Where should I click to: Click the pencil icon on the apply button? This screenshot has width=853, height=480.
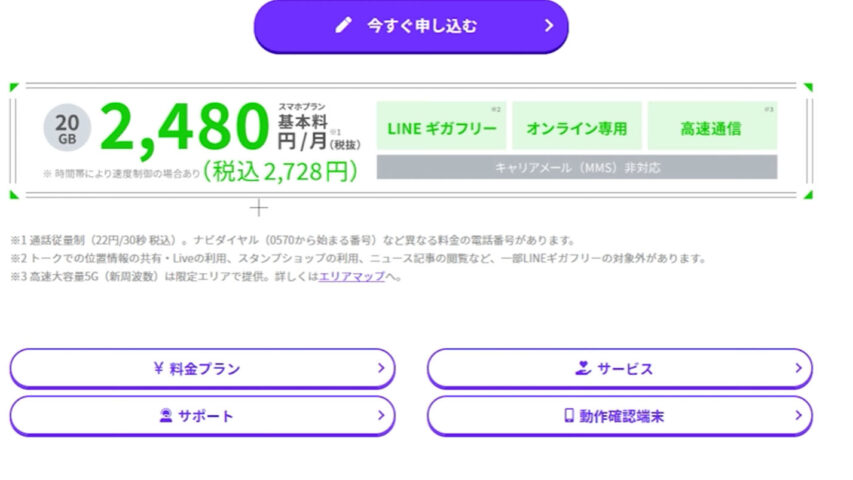click(x=344, y=26)
